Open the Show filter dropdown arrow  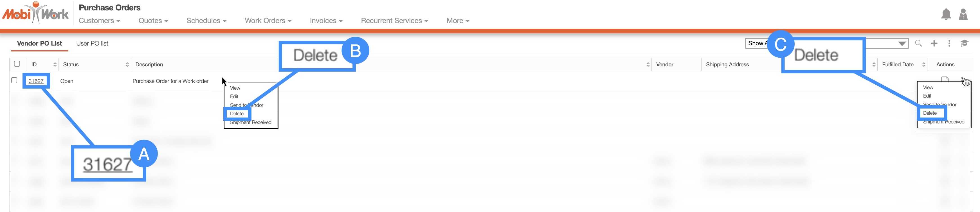(902, 44)
